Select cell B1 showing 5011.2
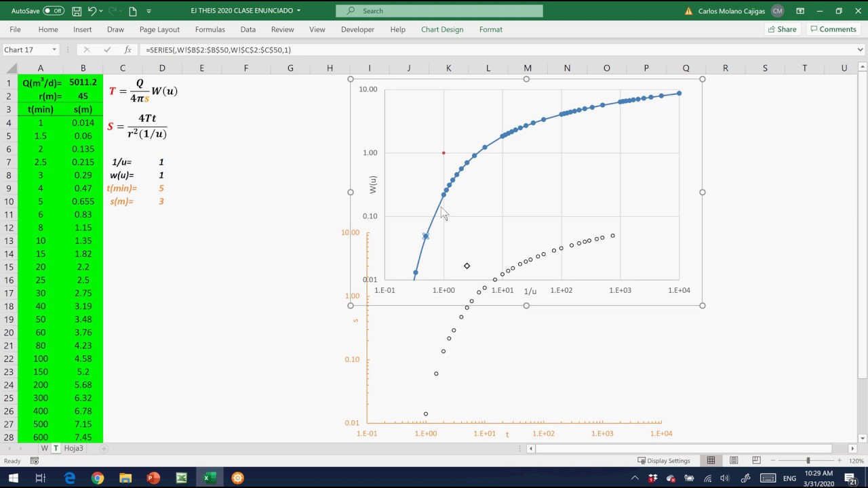 pos(83,83)
